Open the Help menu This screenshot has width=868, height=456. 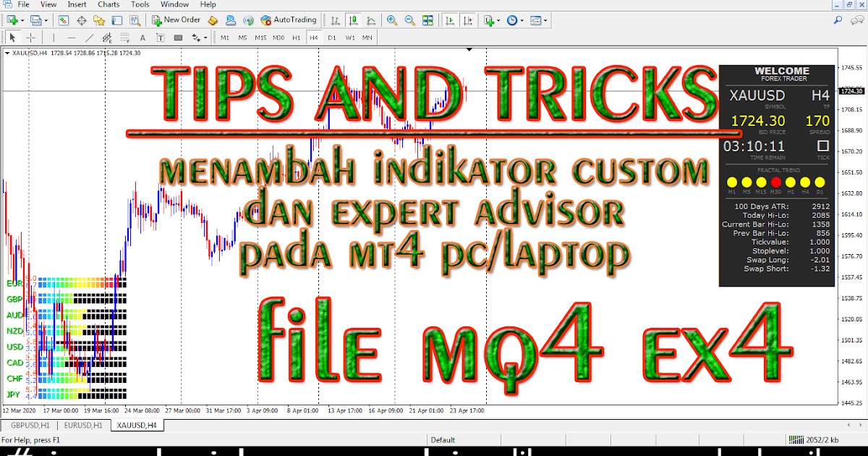coord(208,4)
